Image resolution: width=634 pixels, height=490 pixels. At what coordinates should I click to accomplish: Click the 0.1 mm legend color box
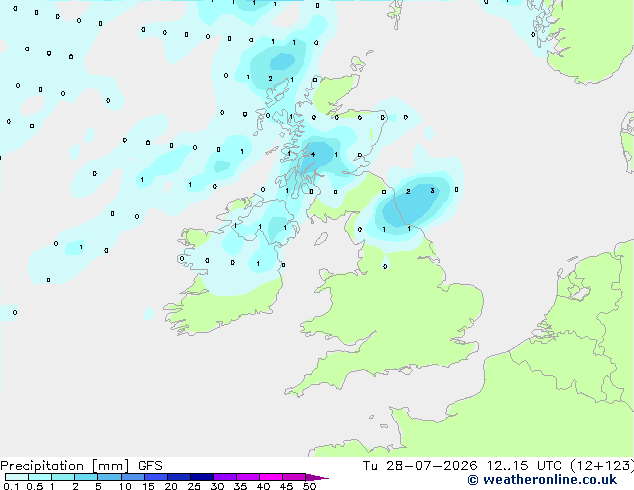coord(17,477)
